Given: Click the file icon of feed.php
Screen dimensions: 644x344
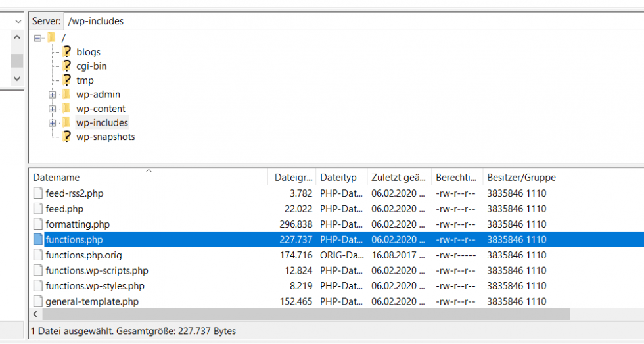Looking at the screenshot, I should click(38, 209).
